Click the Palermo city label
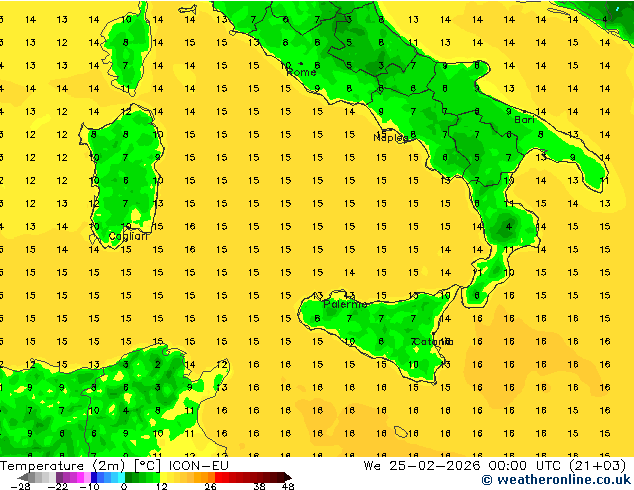634x490 pixels. click(x=345, y=304)
